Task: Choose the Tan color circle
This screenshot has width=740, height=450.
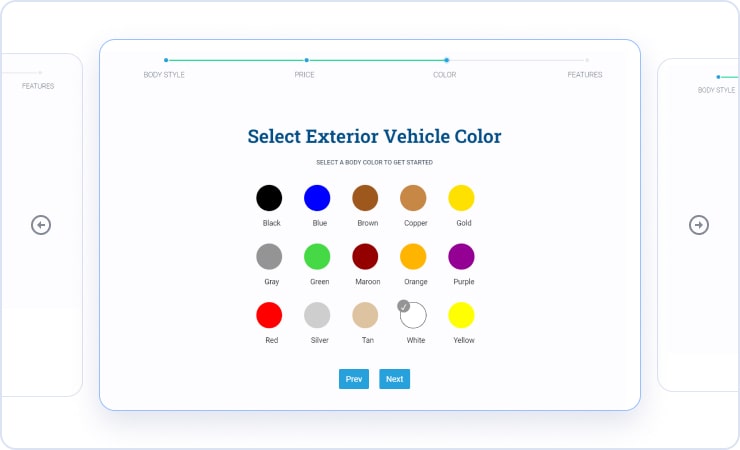Action: pos(365,315)
